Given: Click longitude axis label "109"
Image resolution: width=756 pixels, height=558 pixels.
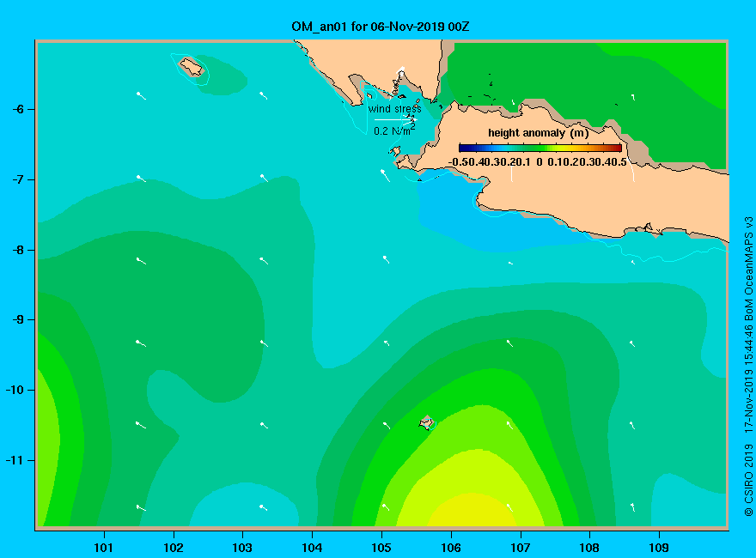Looking at the screenshot, I should coord(659,548).
